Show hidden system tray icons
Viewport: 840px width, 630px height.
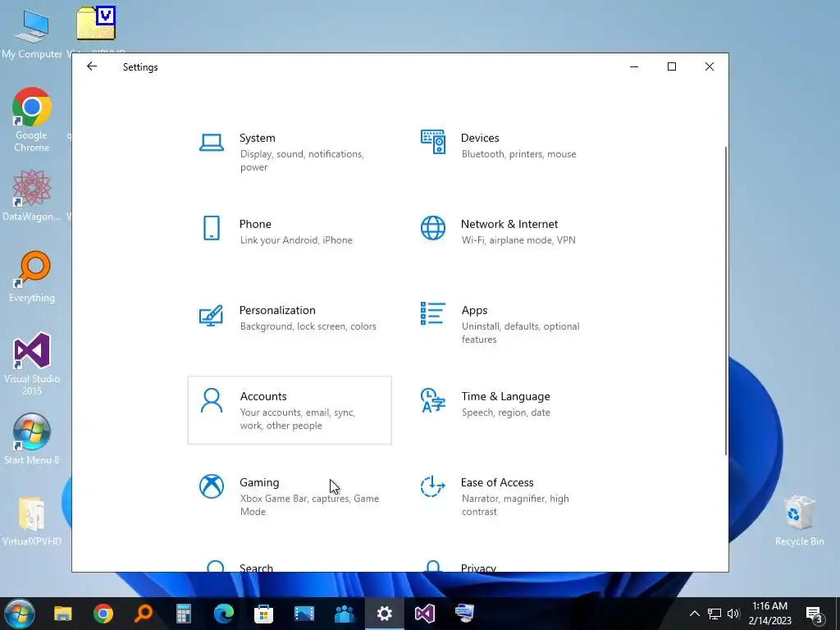(694, 614)
